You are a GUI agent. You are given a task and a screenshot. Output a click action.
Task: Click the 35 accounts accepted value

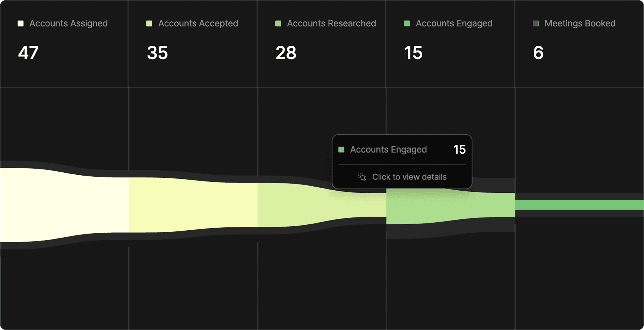click(157, 53)
